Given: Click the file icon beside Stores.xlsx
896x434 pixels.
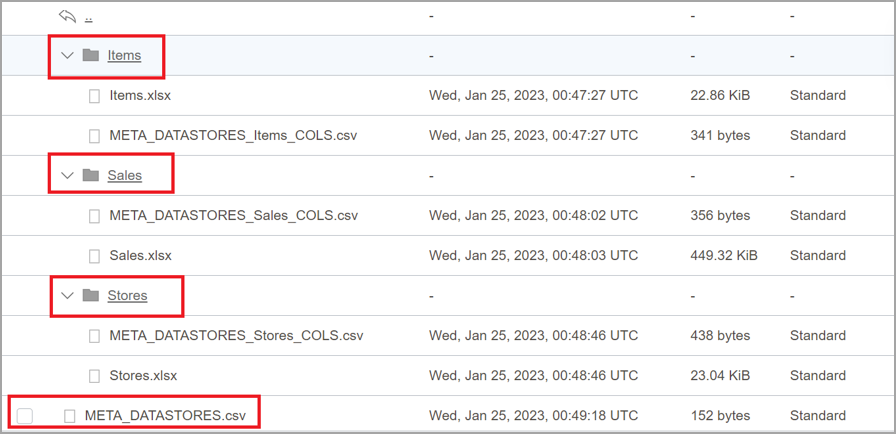Looking at the screenshot, I should tap(95, 376).
